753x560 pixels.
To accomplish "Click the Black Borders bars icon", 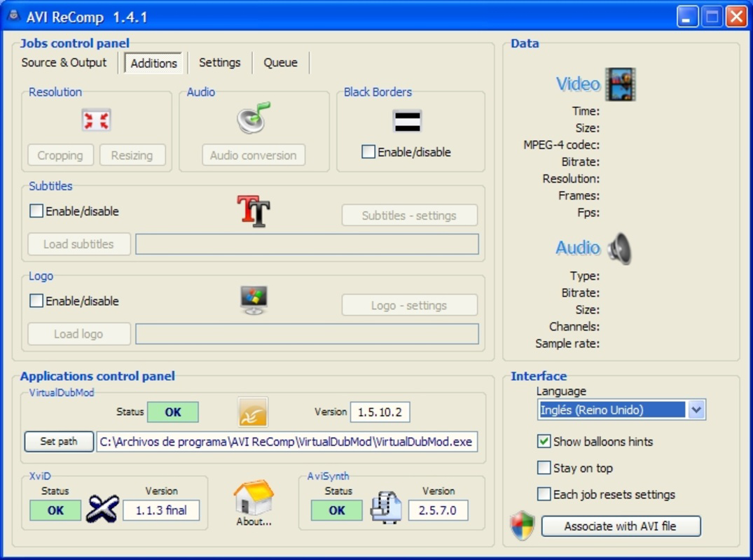I will click(407, 121).
